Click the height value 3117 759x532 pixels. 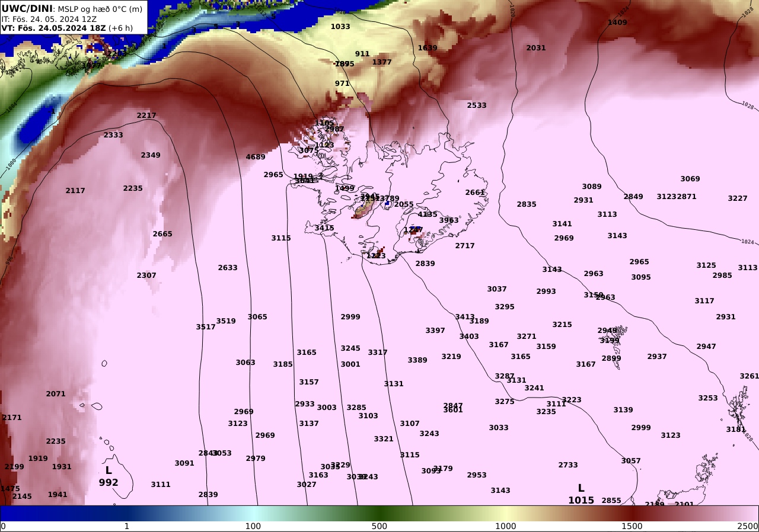[x=704, y=301]
